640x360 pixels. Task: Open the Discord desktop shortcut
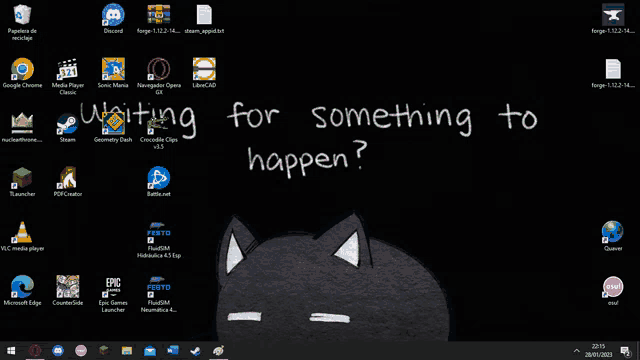tap(113, 19)
